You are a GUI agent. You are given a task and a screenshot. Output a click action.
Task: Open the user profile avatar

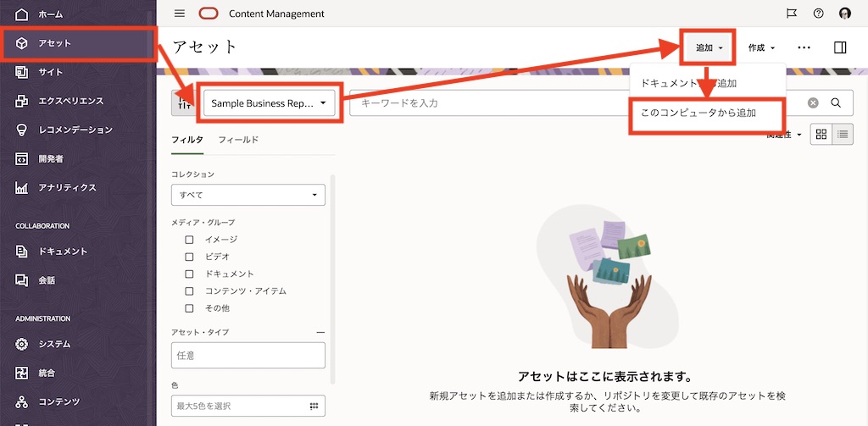click(x=844, y=14)
